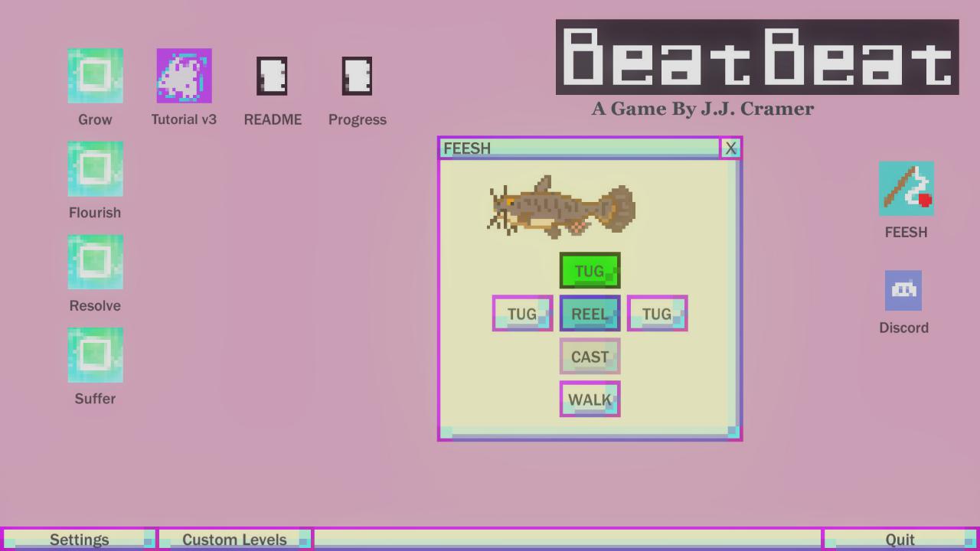
Task: Select the WALK button
Action: click(x=590, y=399)
